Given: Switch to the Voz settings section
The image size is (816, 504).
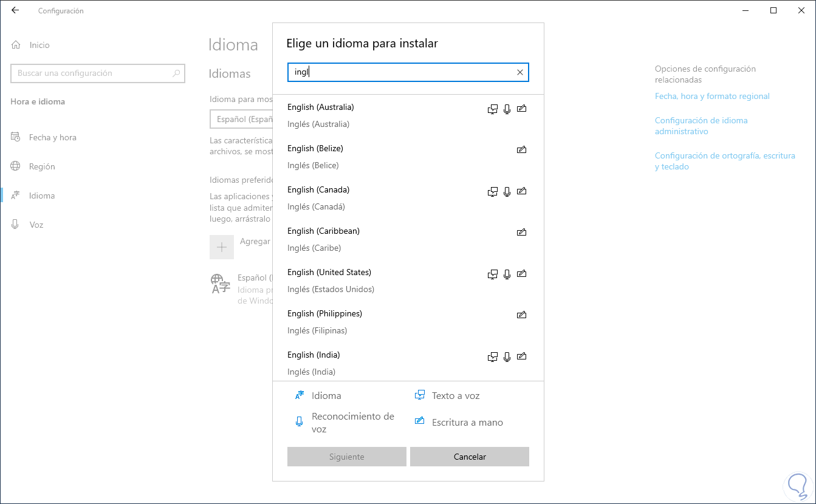Looking at the screenshot, I should pyautogui.click(x=36, y=225).
